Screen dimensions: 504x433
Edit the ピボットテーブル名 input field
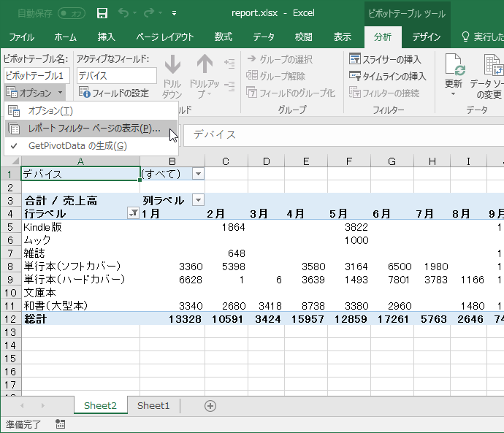[x=37, y=76]
